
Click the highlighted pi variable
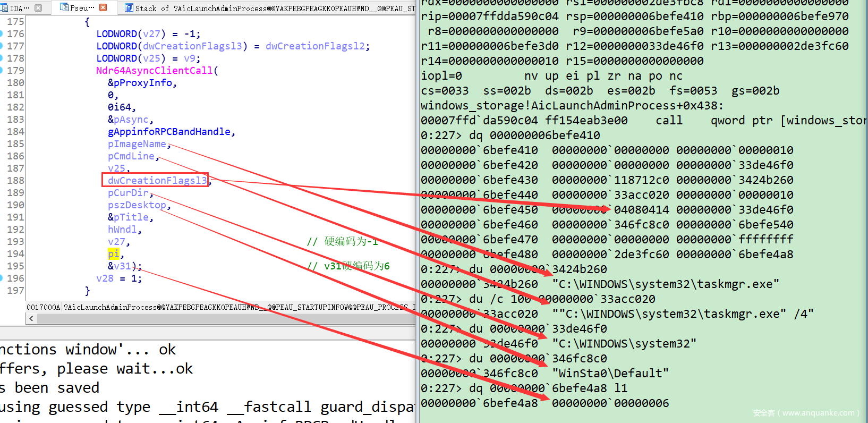[x=114, y=254]
